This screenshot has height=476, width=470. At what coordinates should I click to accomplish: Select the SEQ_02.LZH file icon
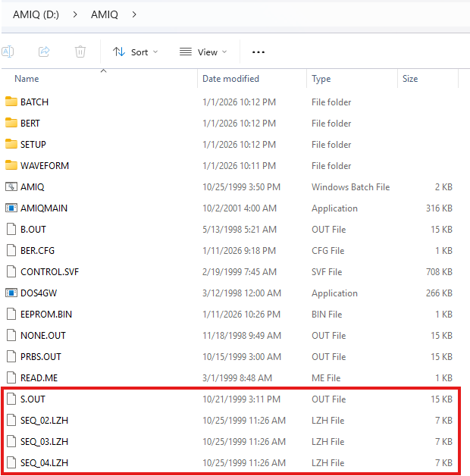point(11,421)
